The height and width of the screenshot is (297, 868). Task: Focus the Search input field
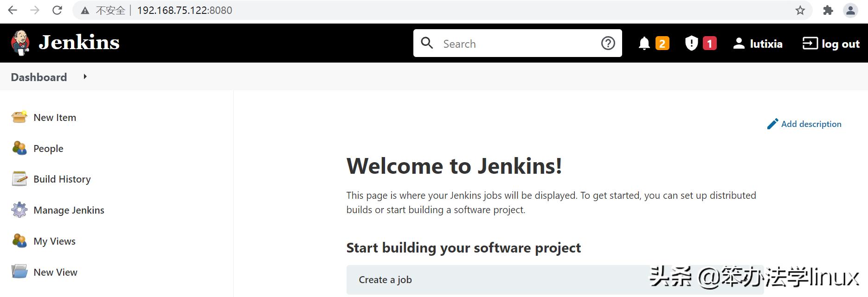click(517, 44)
